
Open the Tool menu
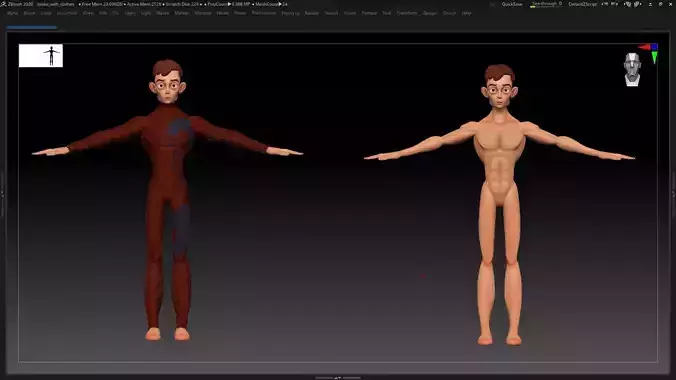387,13
